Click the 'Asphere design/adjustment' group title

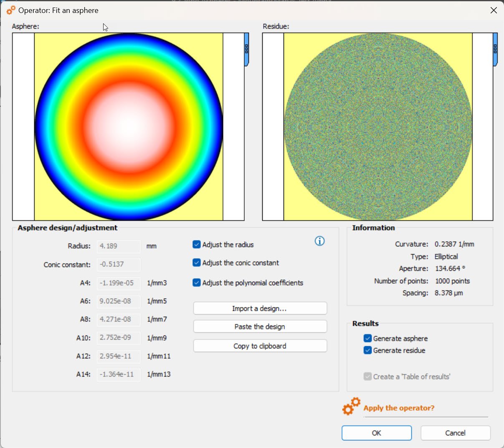point(67,228)
